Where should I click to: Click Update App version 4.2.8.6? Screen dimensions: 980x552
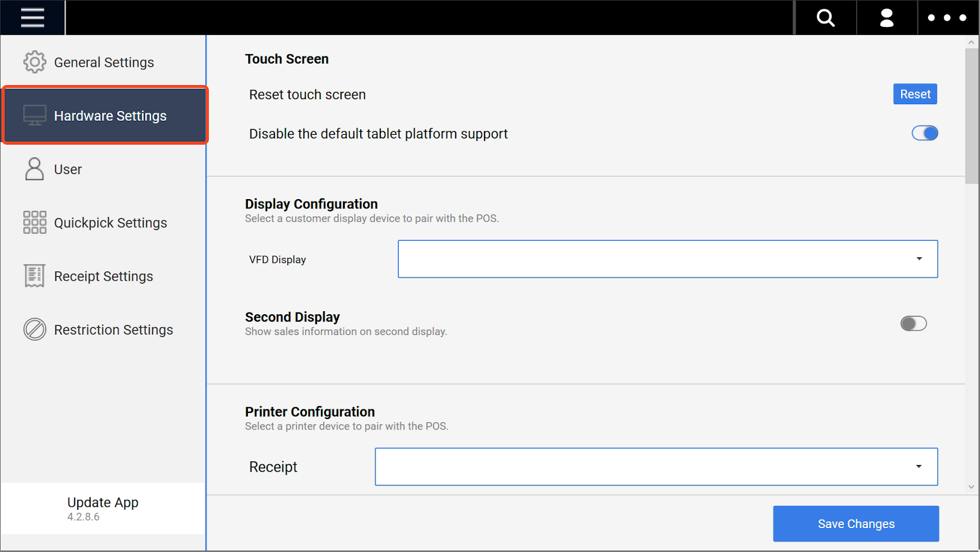click(x=102, y=509)
